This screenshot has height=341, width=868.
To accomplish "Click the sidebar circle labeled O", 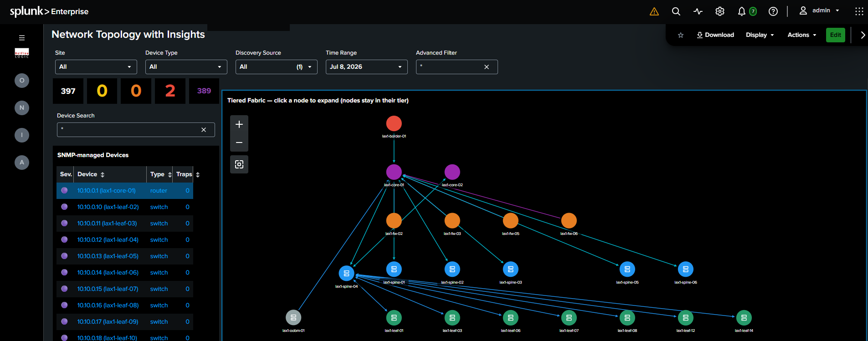I will coord(22,81).
